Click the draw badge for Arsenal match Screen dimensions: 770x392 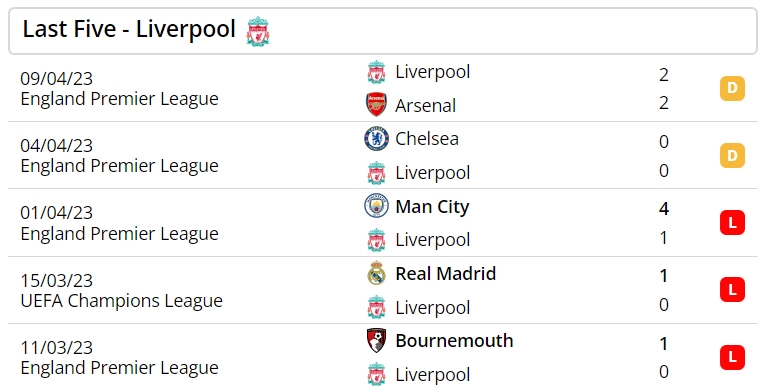click(732, 88)
